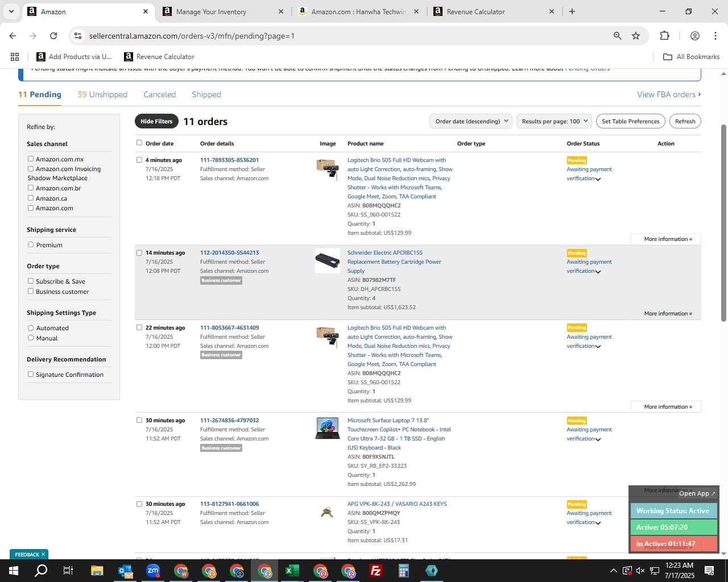Open Windows search in the taskbar
This screenshot has width=728, height=582.
[x=41, y=571]
